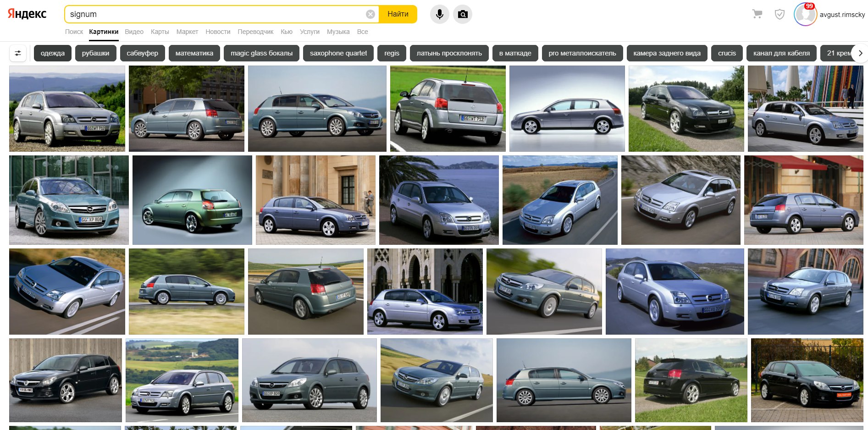Open black car rear photo on grass
The image size is (868, 430).
[691, 380]
